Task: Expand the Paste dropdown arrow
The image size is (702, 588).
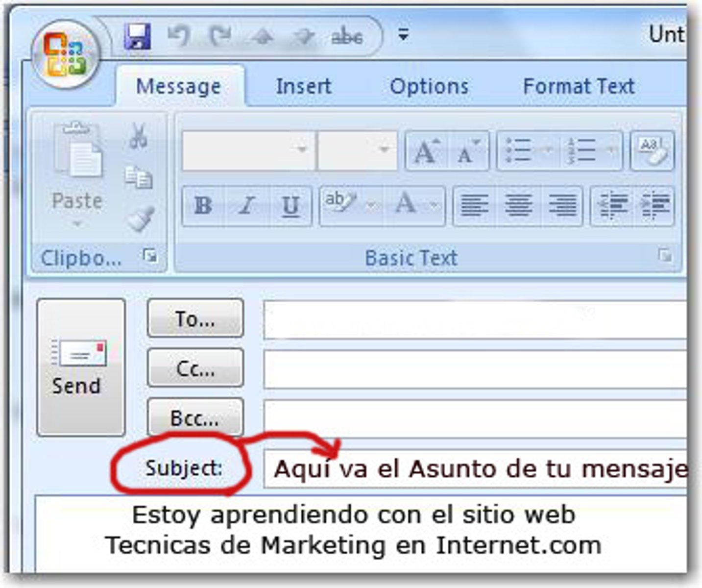Action: [77, 224]
